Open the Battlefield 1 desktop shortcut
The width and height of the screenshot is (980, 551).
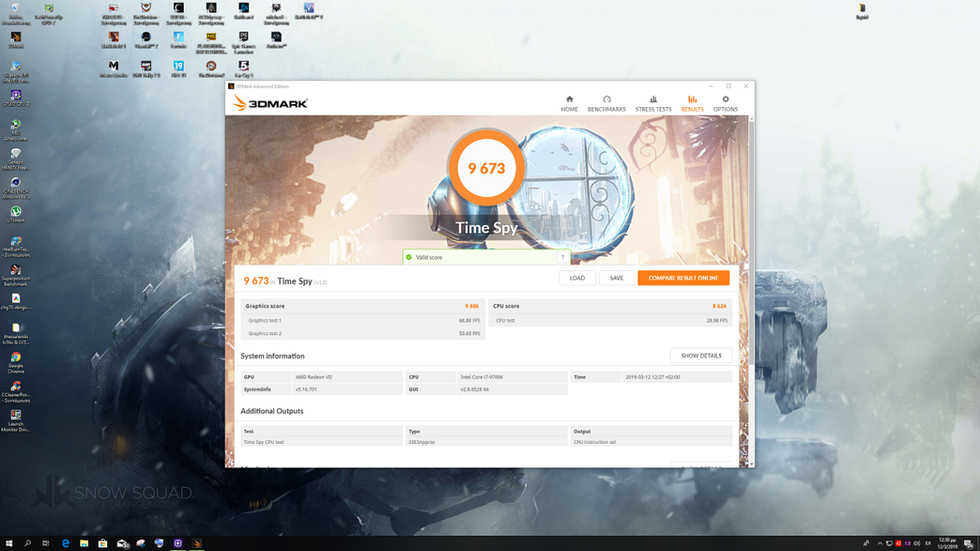click(x=113, y=40)
